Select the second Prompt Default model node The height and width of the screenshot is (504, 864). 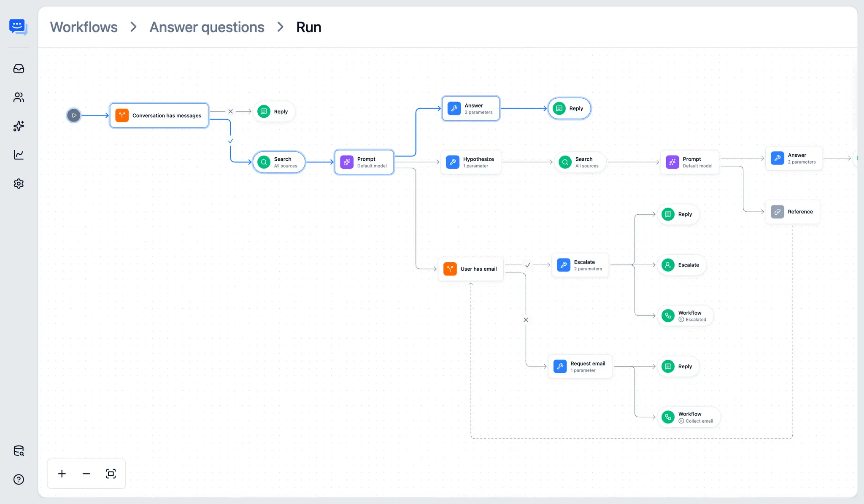pos(690,162)
